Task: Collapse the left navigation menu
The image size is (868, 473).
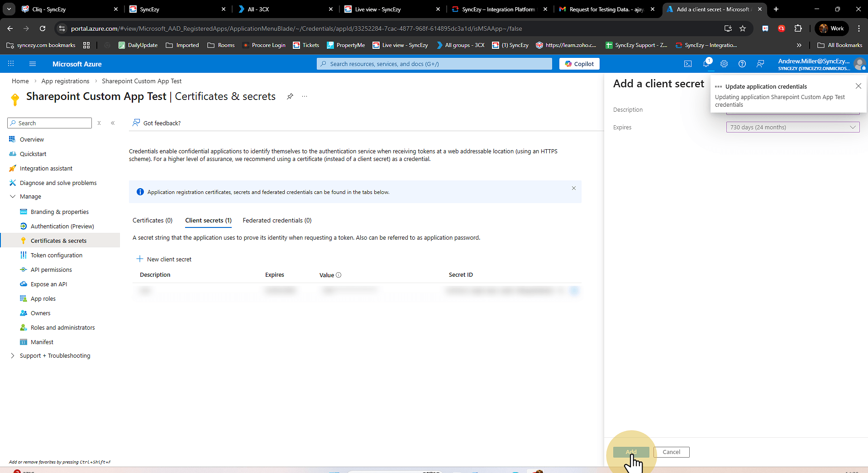Action: pyautogui.click(x=113, y=123)
